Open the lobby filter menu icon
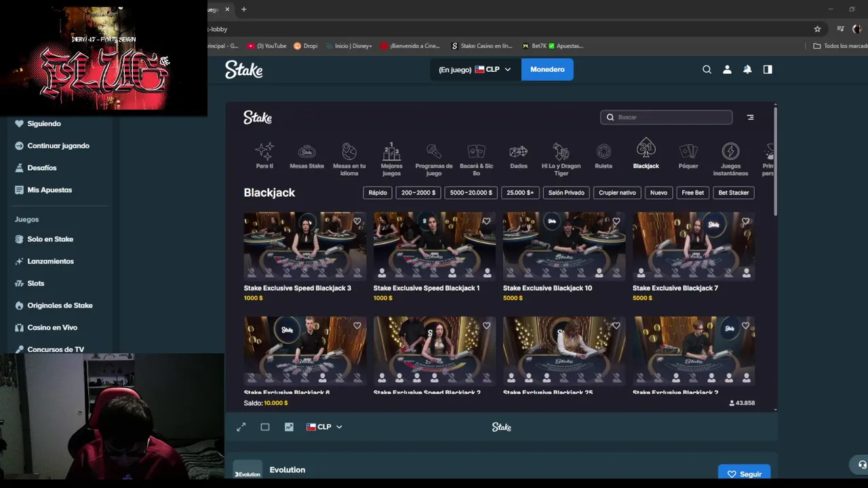This screenshot has height=488, width=868. (750, 117)
